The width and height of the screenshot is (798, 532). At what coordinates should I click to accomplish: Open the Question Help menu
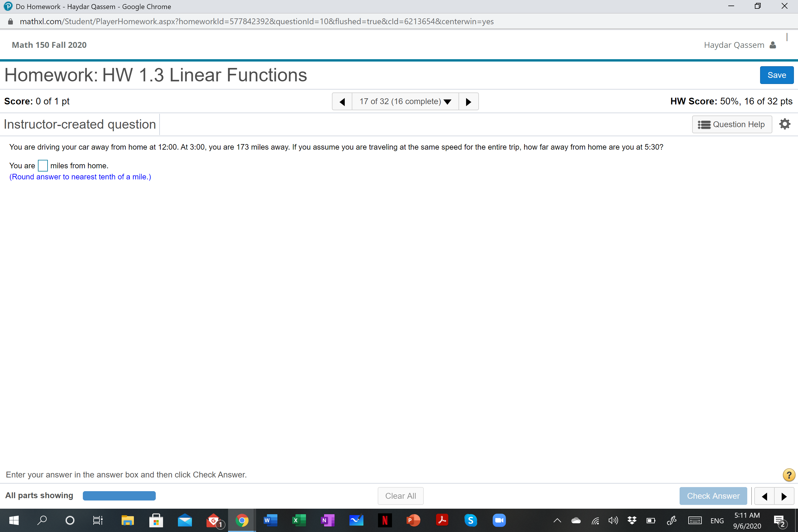click(x=731, y=125)
